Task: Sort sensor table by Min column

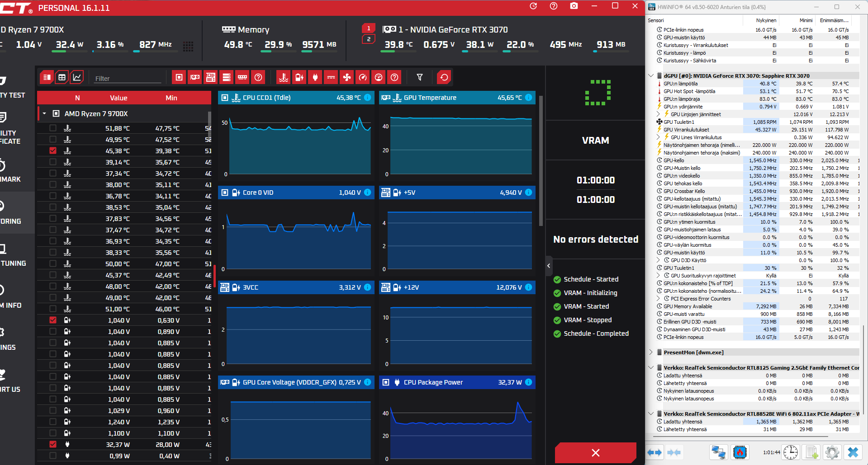Action: (171, 98)
